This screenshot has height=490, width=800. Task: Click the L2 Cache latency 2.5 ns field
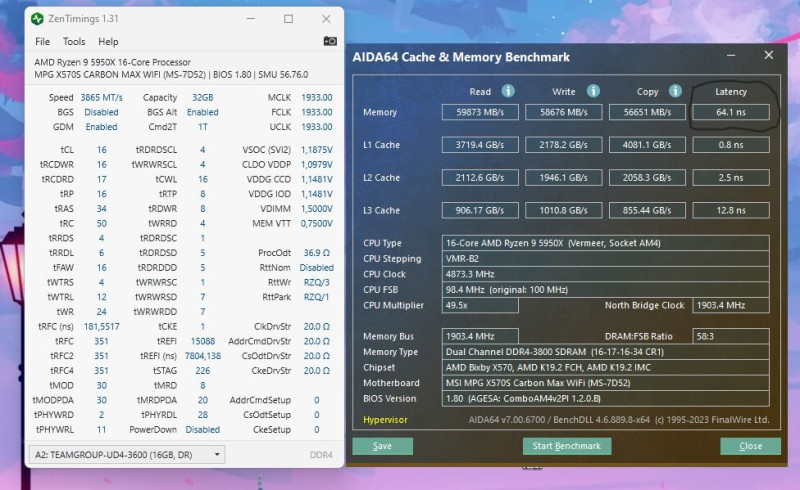[731, 178]
